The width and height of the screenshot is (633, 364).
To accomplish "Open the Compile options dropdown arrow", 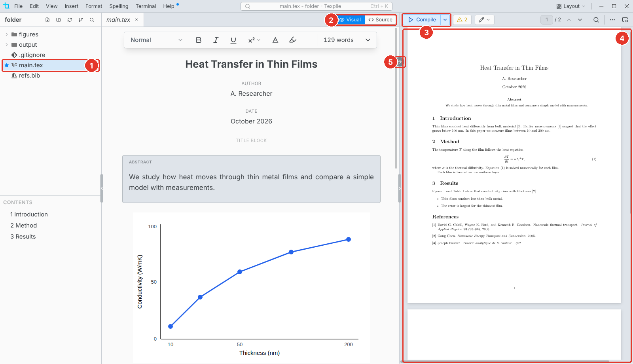I will 445,20.
